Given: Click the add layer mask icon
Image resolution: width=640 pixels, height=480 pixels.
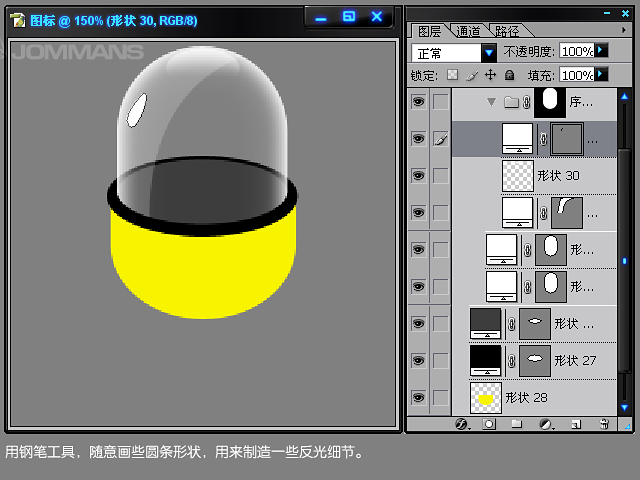Looking at the screenshot, I should coord(489,424).
